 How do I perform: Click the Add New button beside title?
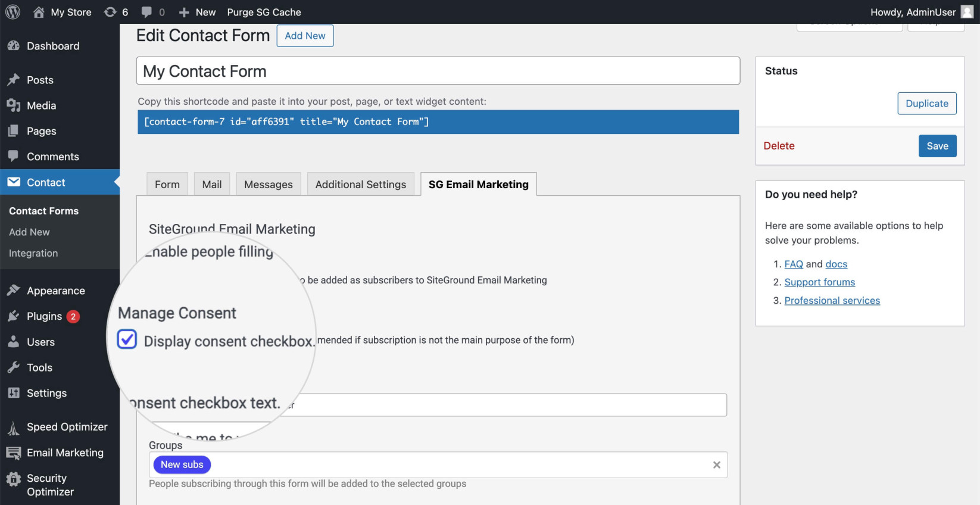305,36
